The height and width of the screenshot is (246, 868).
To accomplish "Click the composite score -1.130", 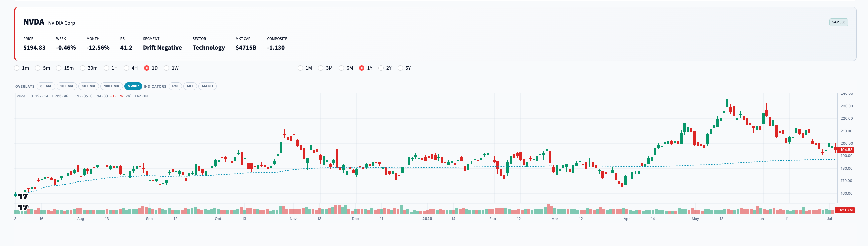I will pyautogui.click(x=276, y=48).
